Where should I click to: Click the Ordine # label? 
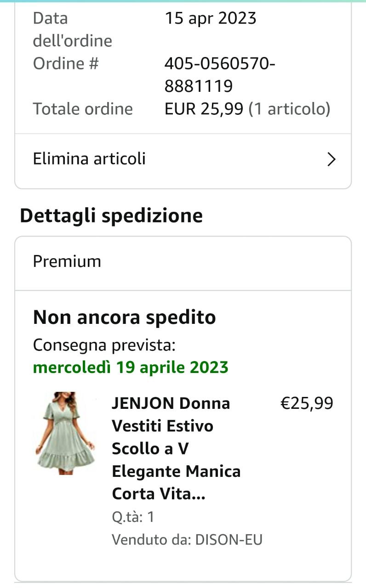coord(66,63)
